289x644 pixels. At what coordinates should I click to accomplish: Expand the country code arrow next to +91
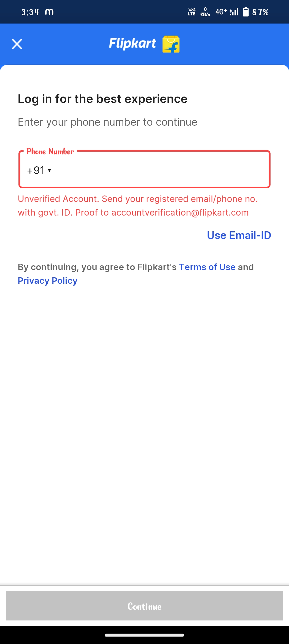click(x=50, y=170)
